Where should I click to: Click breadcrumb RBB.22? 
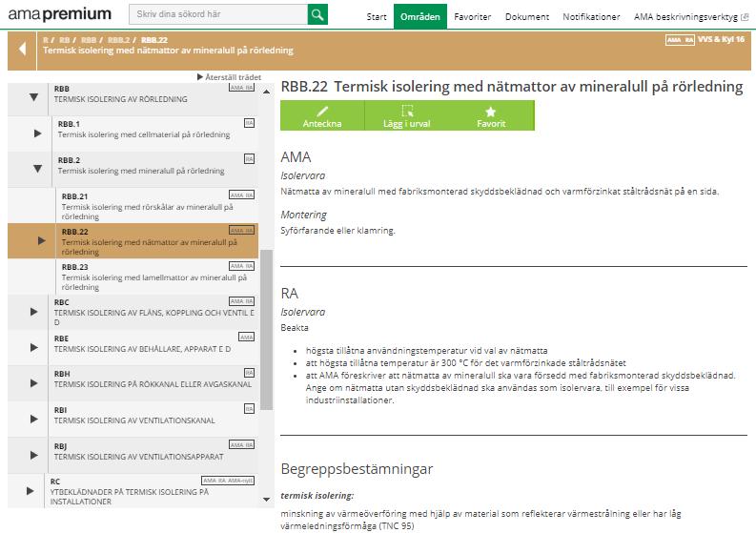point(154,40)
